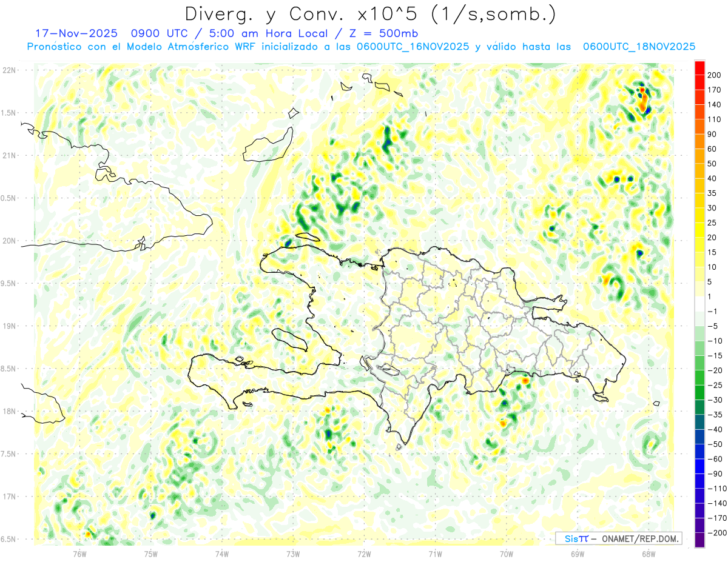Click the latitude label "0.5N"
Image resolution: width=728 pixels, height=562 pixels.
[8, 198]
